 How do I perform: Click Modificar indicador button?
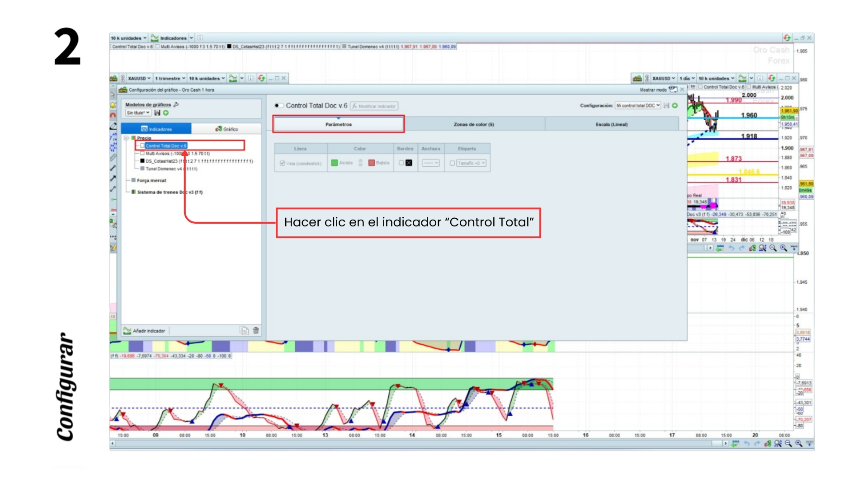tap(374, 106)
